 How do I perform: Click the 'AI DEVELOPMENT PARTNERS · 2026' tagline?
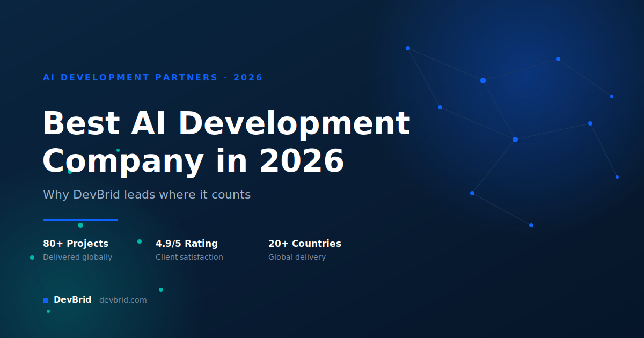click(x=153, y=77)
